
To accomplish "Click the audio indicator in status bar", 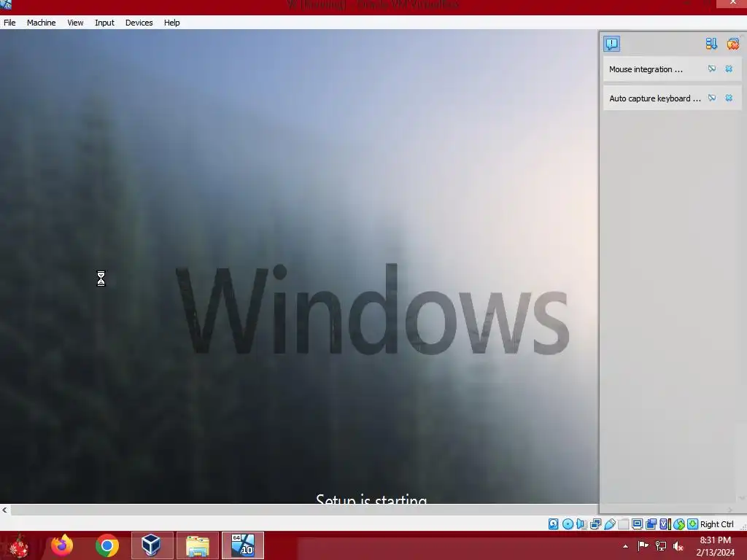I will tap(581, 524).
